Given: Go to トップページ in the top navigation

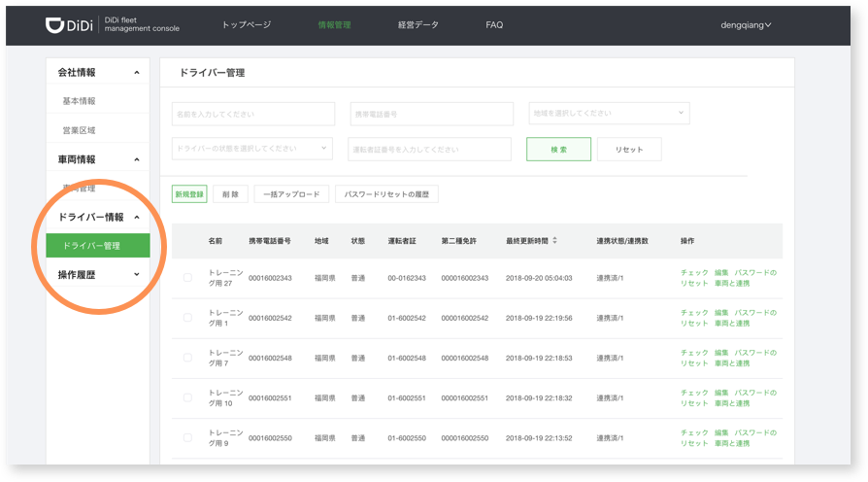Looking at the screenshot, I should point(247,25).
